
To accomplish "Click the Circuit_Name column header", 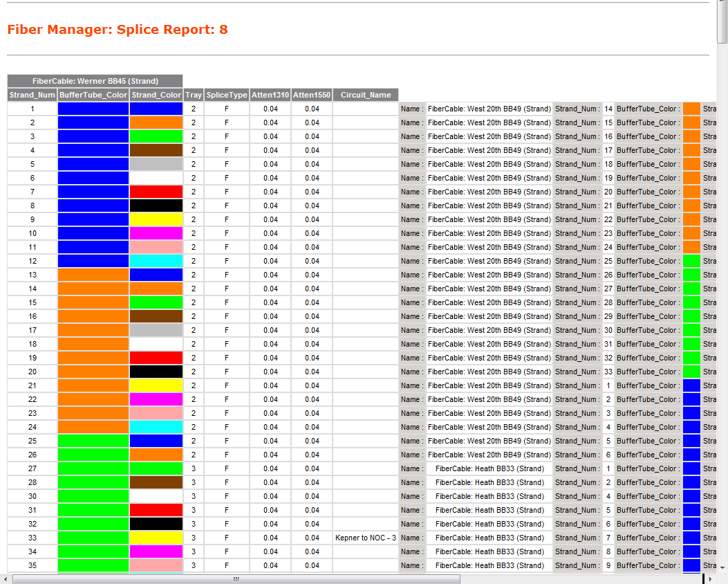I will [x=366, y=95].
